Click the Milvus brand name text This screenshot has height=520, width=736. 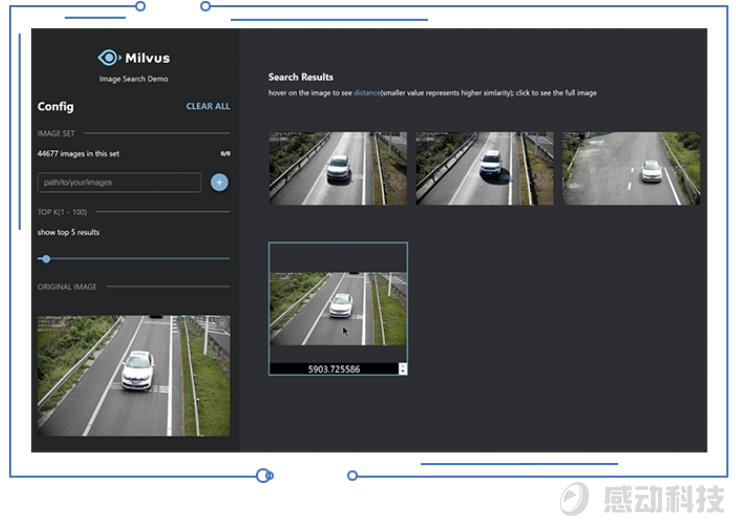point(147,58)
